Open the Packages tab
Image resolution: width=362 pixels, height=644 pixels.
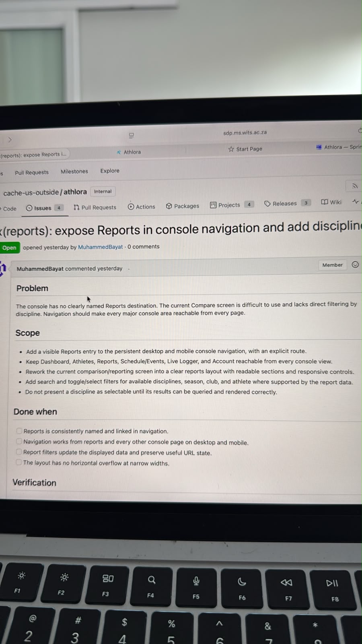(182, 206)
